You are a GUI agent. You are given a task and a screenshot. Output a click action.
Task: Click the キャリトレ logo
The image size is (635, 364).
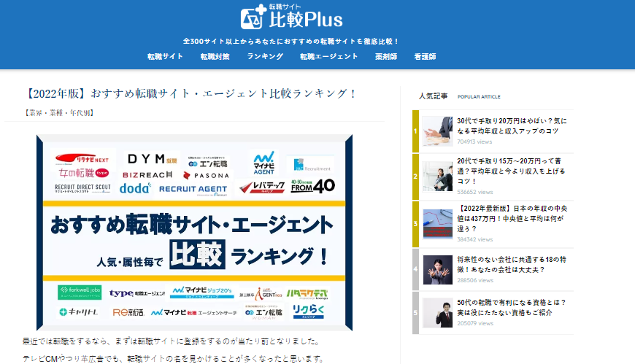[x=79, y=312]
